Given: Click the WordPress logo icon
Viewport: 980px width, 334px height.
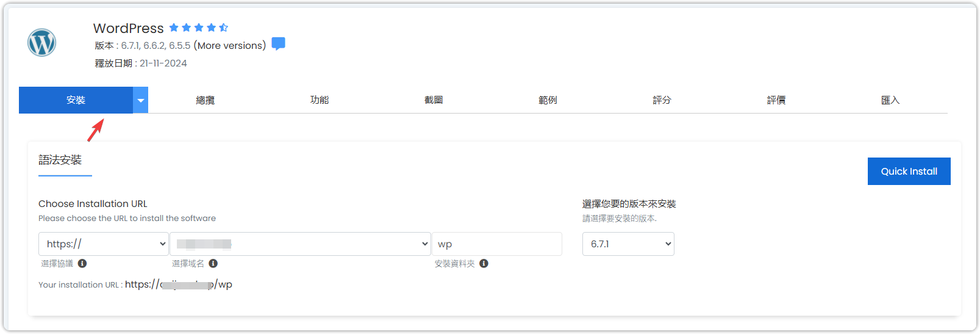Looking at the screenshot, I should pyautogui.click(x=41, y=43).
